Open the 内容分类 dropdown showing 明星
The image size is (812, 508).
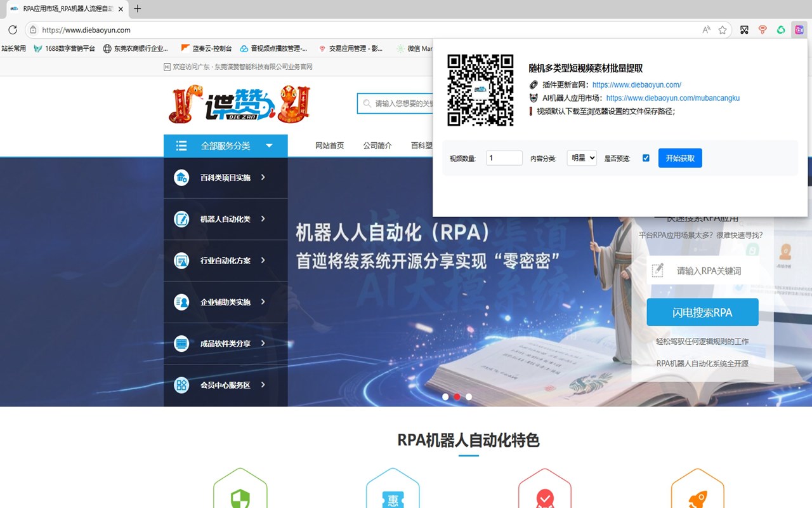pyautogui.click(x=582, y=157)
